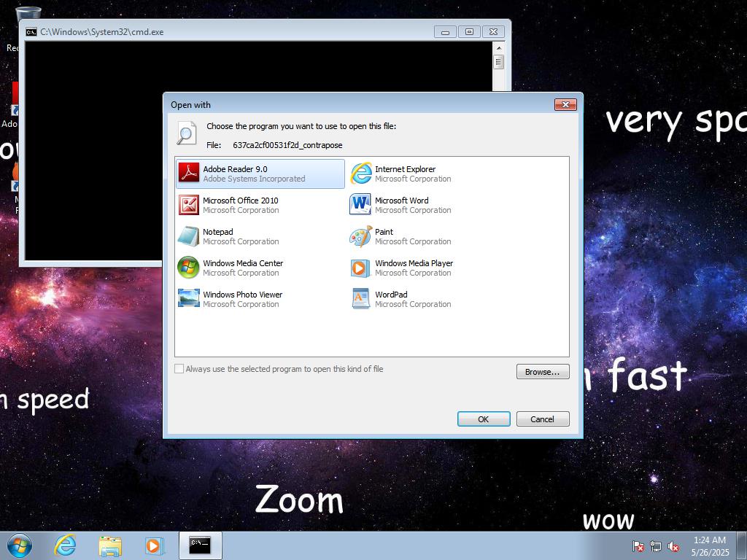Open the network status tray icon
747x560 pixels.
click(x=656, y=546)
